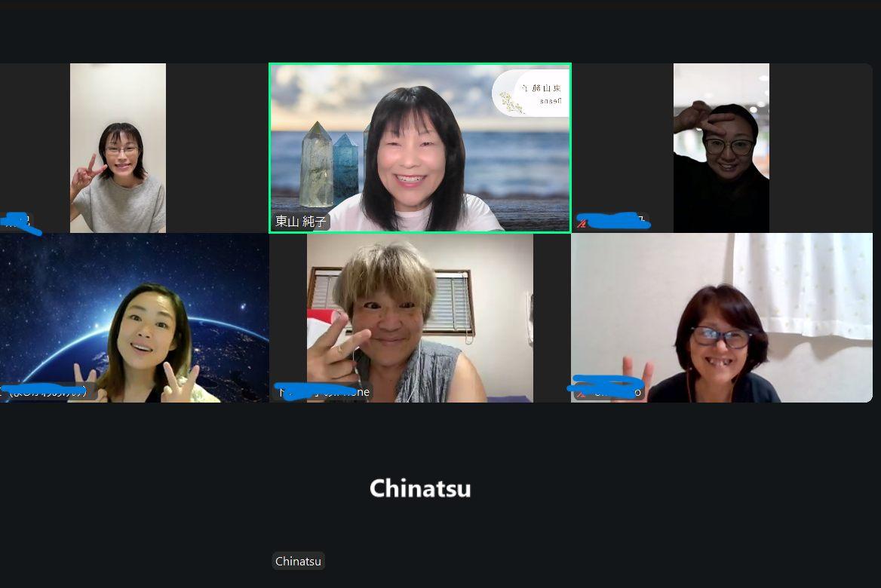Image resolution: width=881 pixels, height=588 pixels.
Task: Select the gray-shirt participant's video tile
Action: pyautogui.click(x=118, y=148)
